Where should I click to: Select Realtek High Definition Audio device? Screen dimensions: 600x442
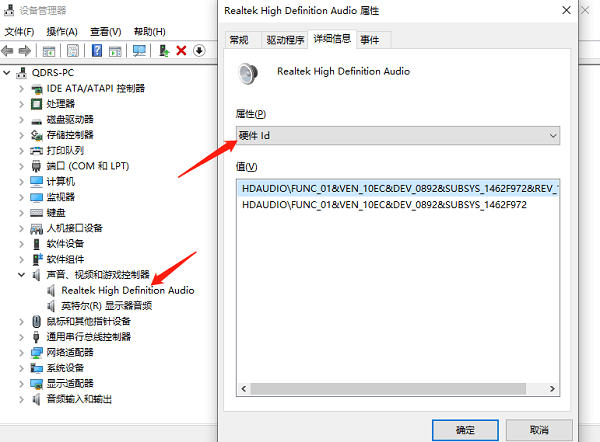coord(128,290)
